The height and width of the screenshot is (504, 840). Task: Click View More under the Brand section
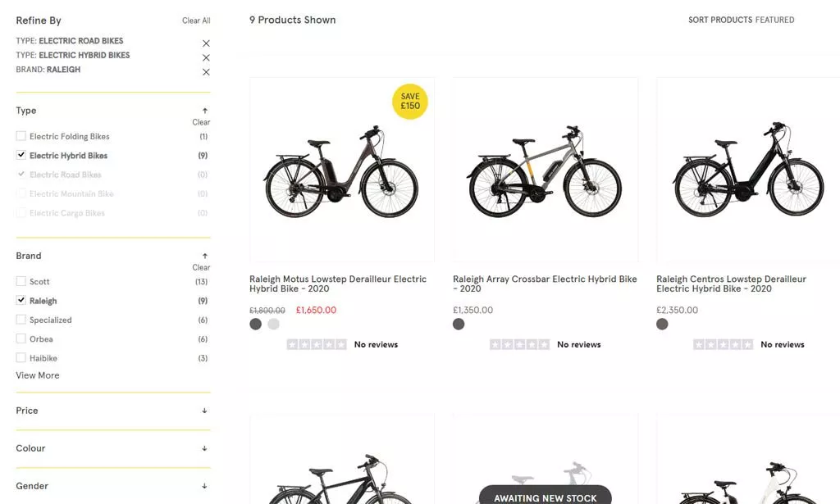click(37, 375)
